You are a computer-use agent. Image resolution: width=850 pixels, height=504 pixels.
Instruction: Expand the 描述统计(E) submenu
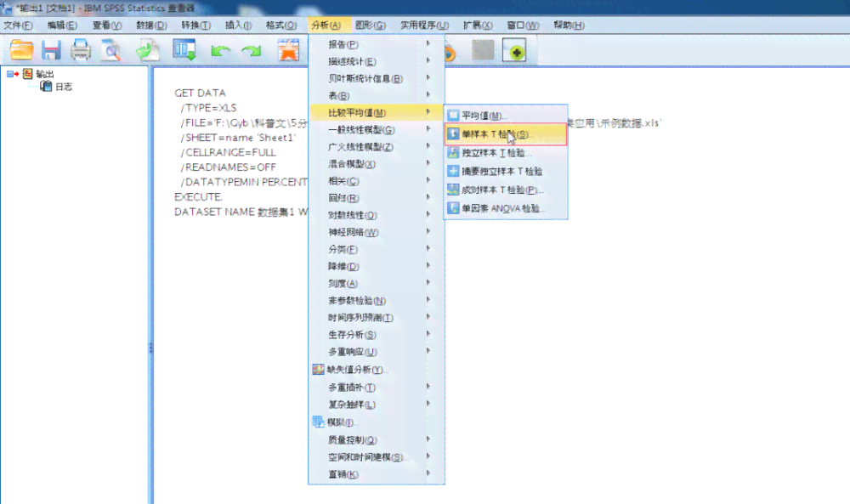click(377, 61)
